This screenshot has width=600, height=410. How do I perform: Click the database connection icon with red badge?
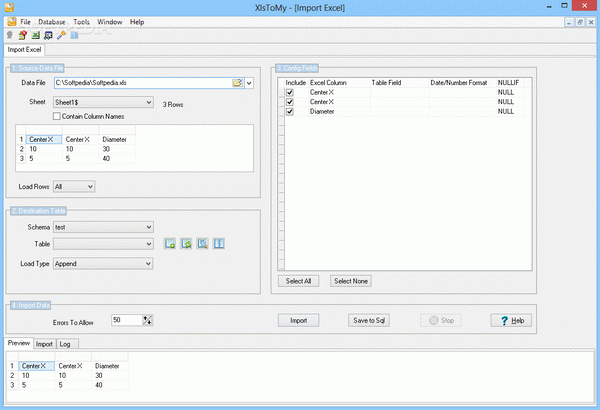pyautogui.click(x=23, y=35)
